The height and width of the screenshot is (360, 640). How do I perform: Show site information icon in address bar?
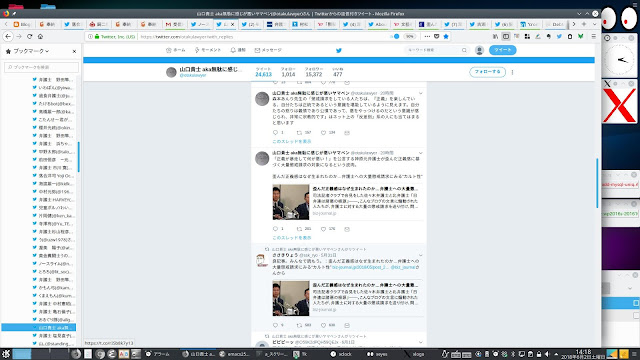[90, 37]
